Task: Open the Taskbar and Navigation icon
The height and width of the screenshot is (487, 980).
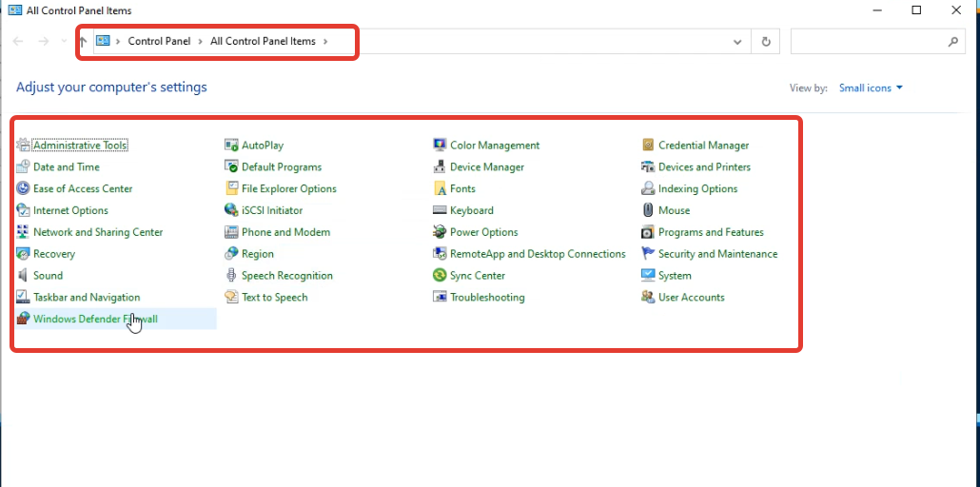Action: [23, 297]
